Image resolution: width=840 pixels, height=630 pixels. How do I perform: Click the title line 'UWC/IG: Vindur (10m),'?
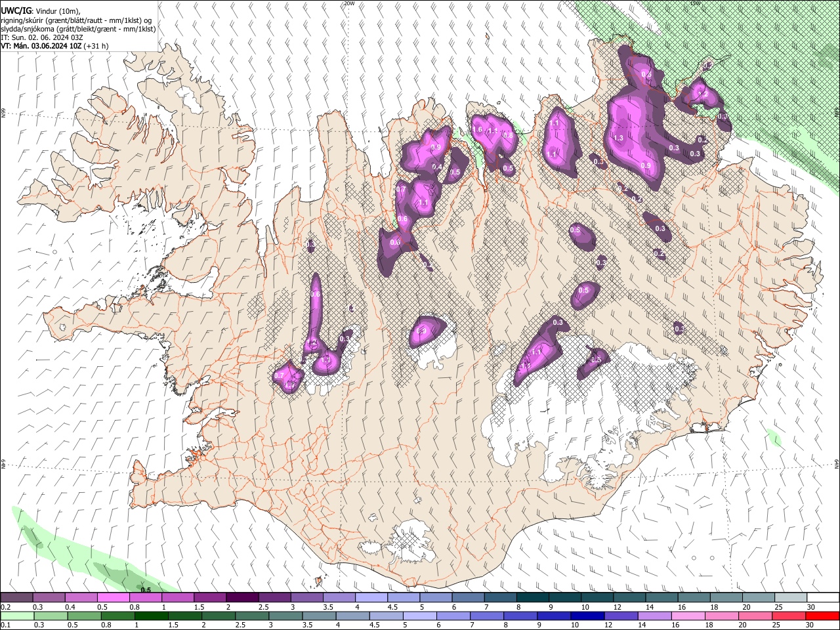tap(41, 12)
